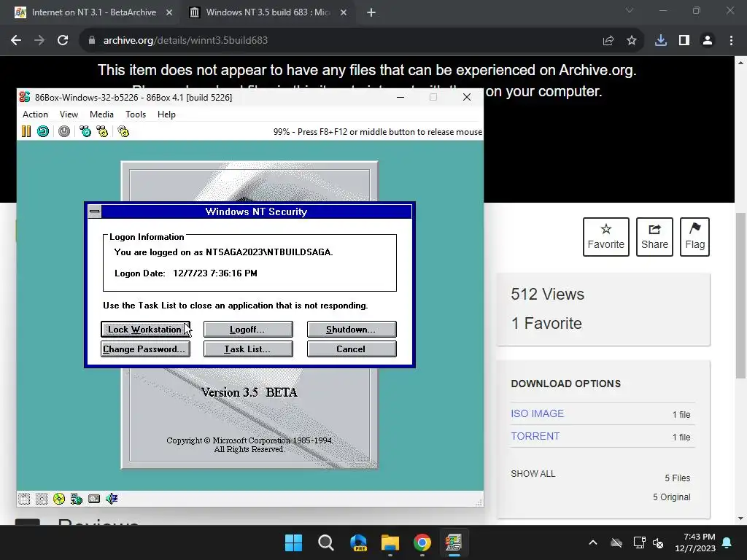Open Windows taskbar search
Image resolution: width=747 pixels, height=560 pixels.
pyautogui.click(x=326, y=542)
